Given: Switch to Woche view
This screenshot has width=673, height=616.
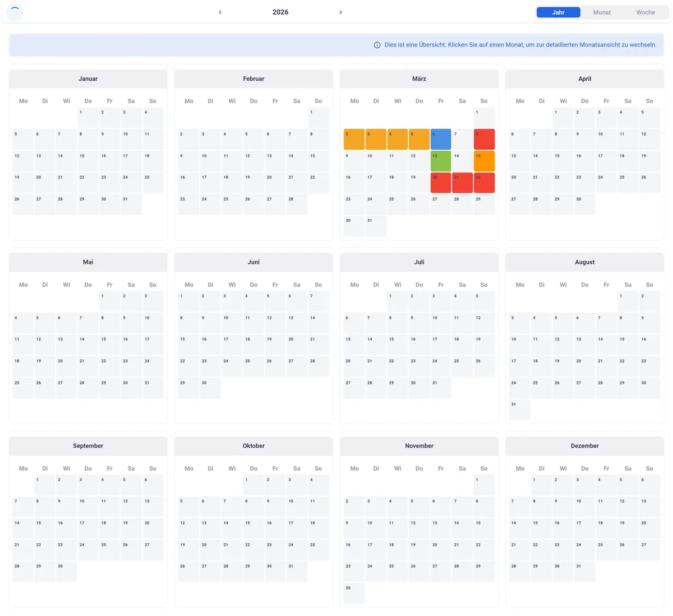Looking at the screenshot, I should [x=646, y=12].
